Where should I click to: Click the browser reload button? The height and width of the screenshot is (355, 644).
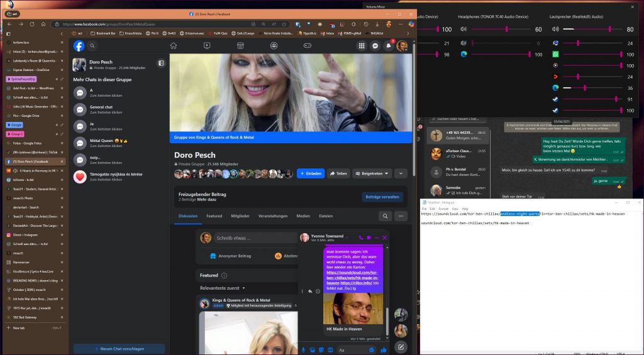pos(32,25)
